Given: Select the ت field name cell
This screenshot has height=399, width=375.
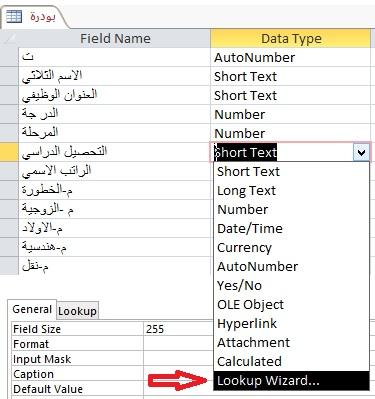Looking at the screenshot, I should point(115,57).
